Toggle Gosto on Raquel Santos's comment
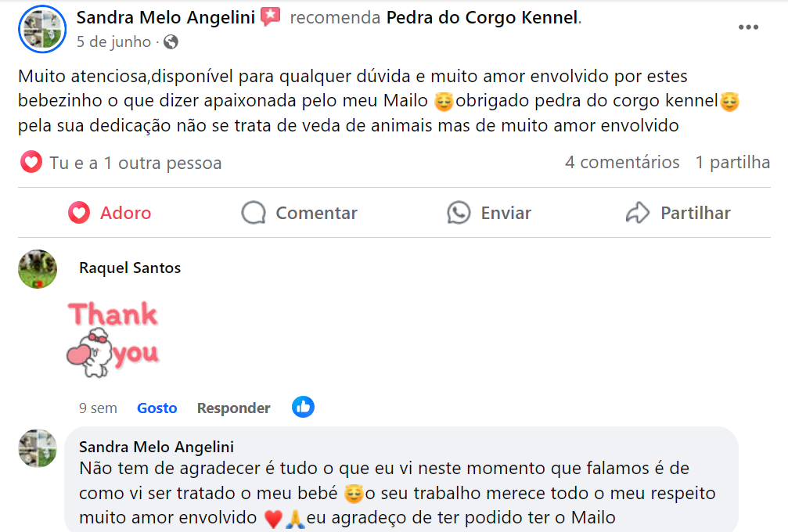788x532 pixels. tap(157, 408)
